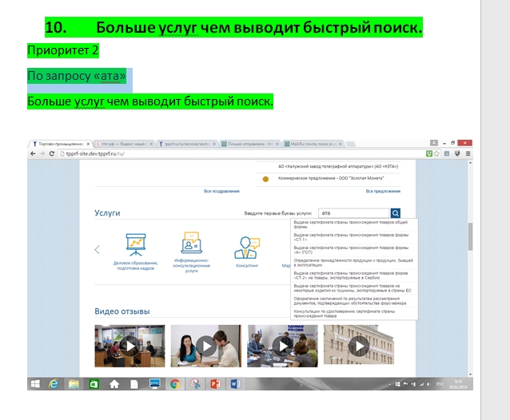Select suggestion 'Консультации по удостоверению сертификата'
The image size is (510, 420).
[x=354, y=313]
